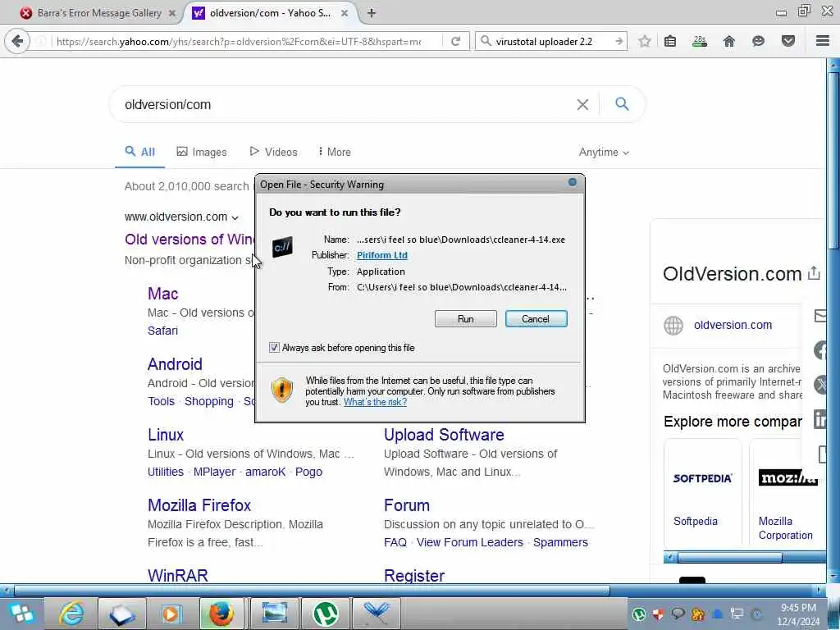Open the Mac sitelink
This screenshot has height=630, width=840.
pos(163,294)
